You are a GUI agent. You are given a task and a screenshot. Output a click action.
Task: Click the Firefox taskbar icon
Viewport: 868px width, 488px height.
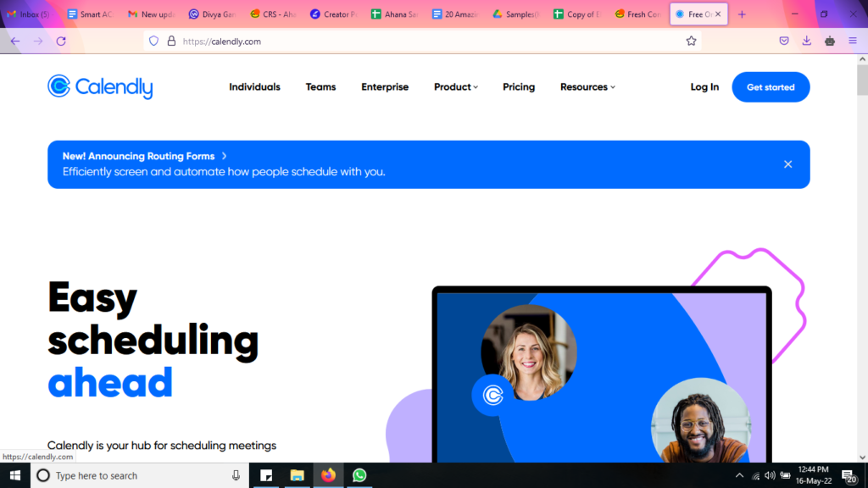point(328,475)
